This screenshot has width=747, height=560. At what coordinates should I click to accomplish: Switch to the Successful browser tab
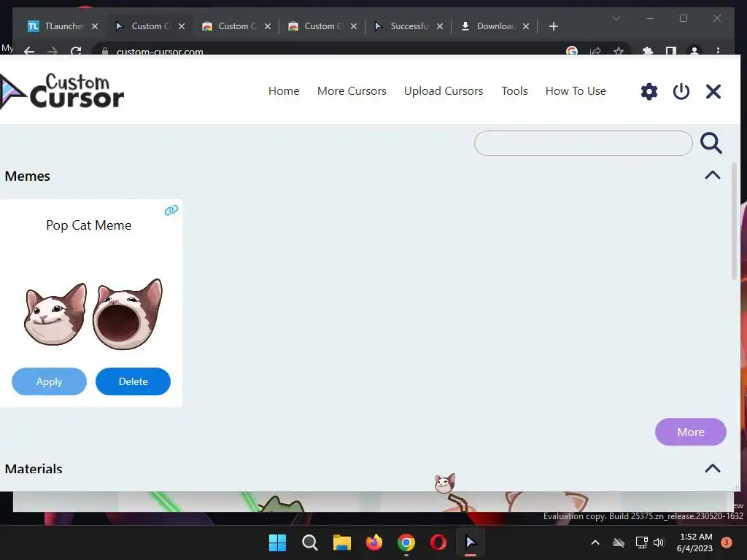click(409, 26)
